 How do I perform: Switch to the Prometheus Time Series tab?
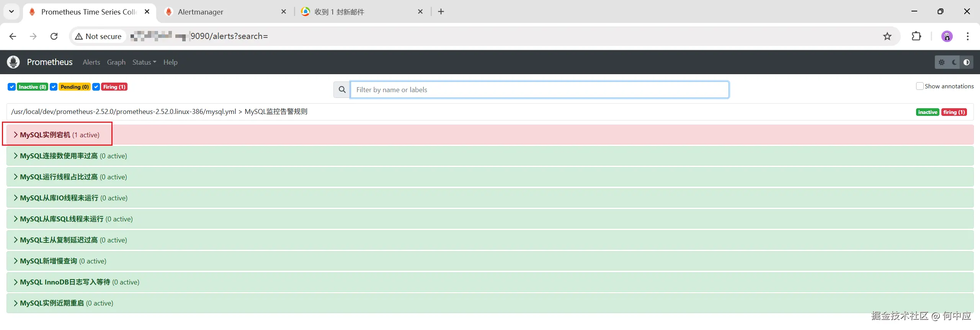click(89, 11)
